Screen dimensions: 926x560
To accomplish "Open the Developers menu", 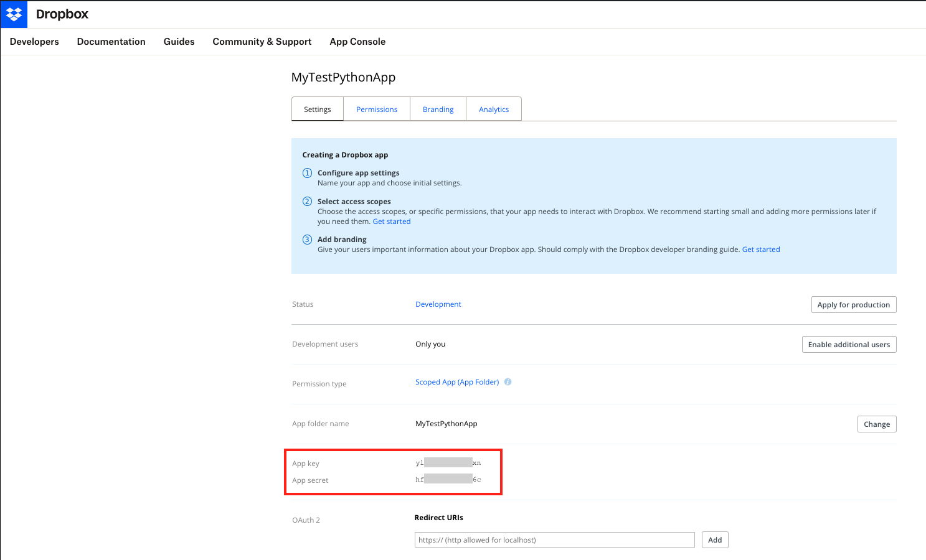I will coord(34,42).
